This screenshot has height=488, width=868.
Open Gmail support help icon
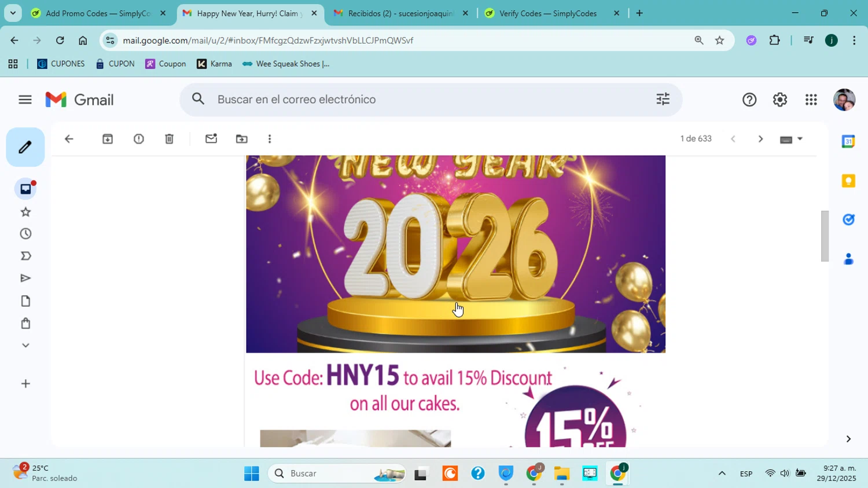pos(749,100)
